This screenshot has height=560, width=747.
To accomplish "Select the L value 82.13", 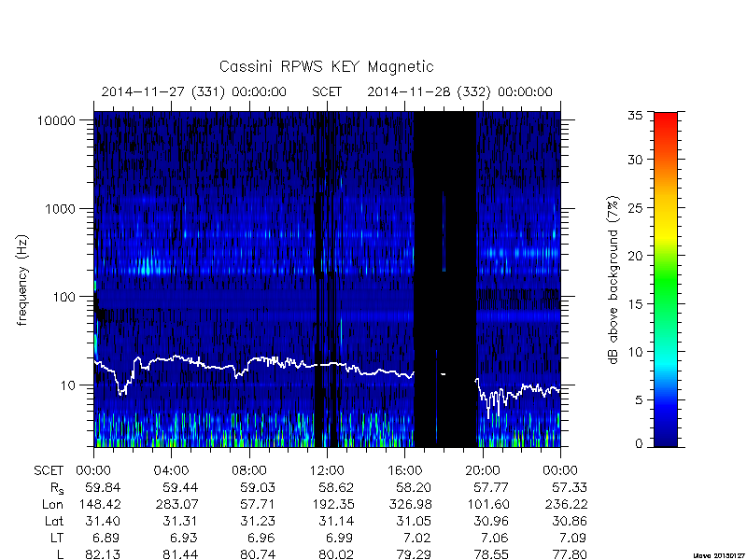I will [x=103, y=554].
